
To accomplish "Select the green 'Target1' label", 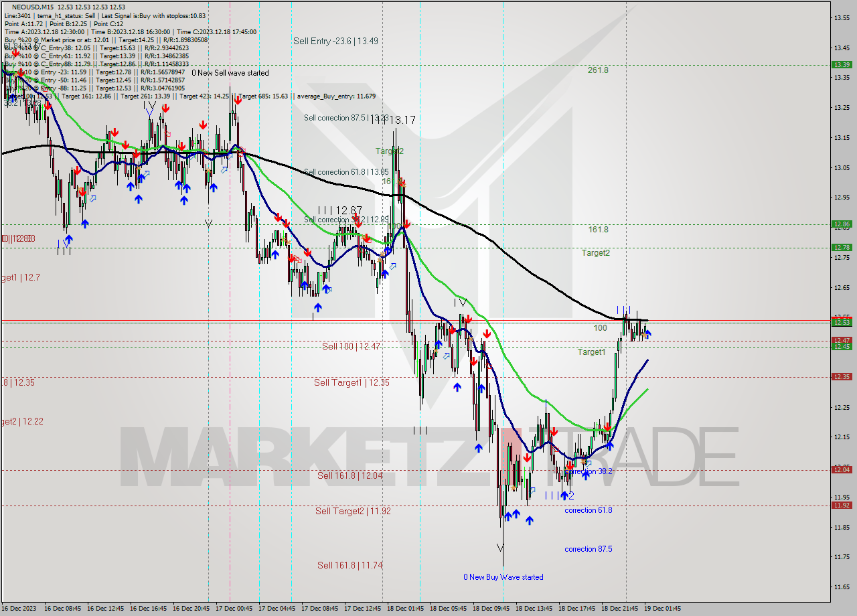I will tap(592, 352).
